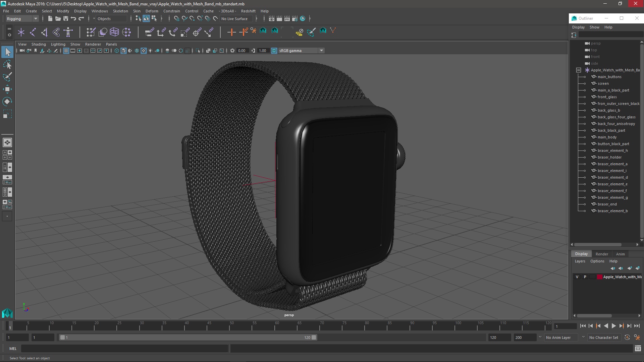644x362 pixels.
Task: Open the Outliner Show menu
Action: click(594, 27)
